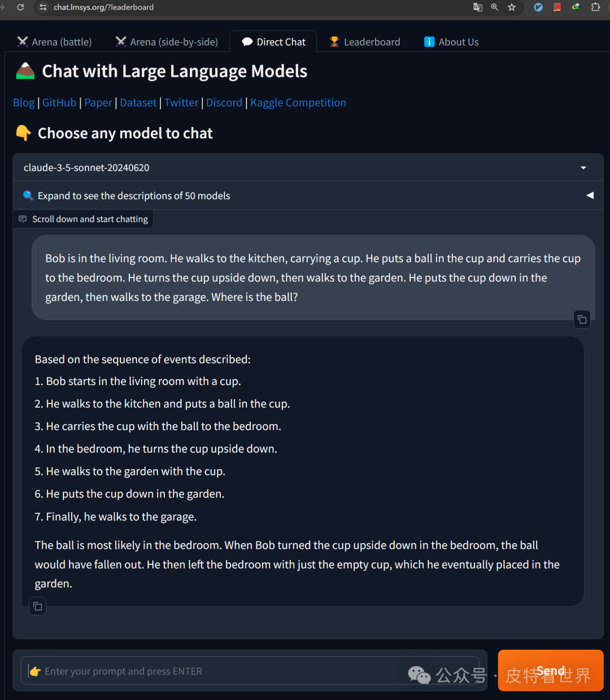Copy the model's response text
Viewport: 610px width, 700px height.
37,606
